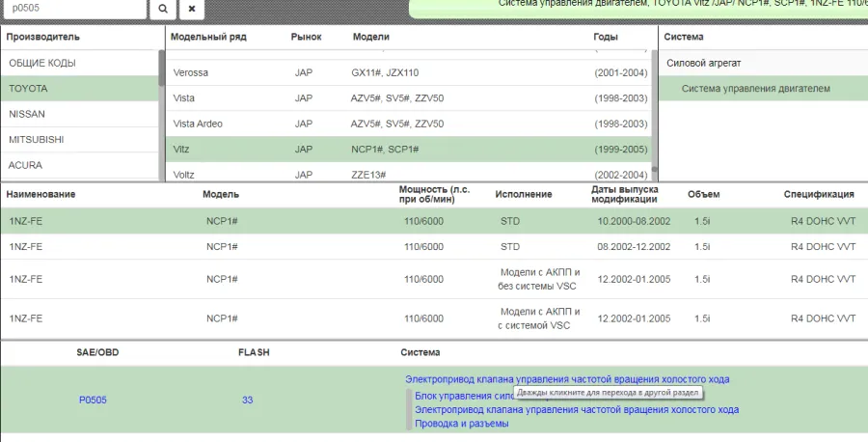
Task: Choose the Vista Ardeo model row
Action: (409, 124)
